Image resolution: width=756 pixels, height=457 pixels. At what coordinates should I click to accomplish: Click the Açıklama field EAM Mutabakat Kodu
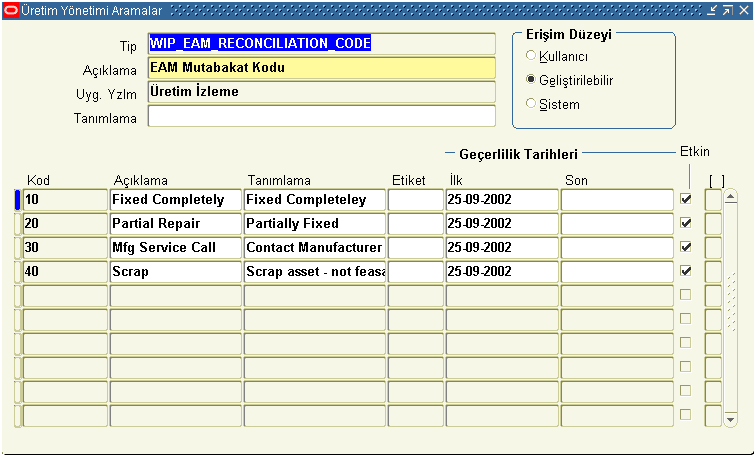click(321, 68)
